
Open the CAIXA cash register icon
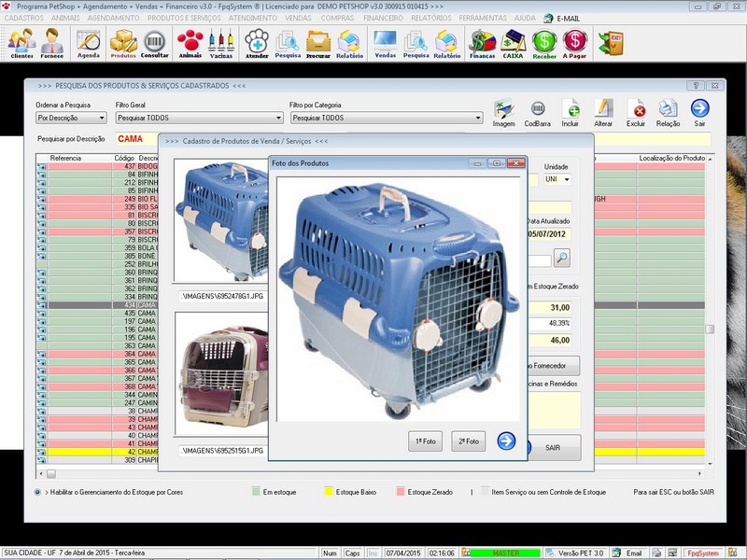pos(513,44)
